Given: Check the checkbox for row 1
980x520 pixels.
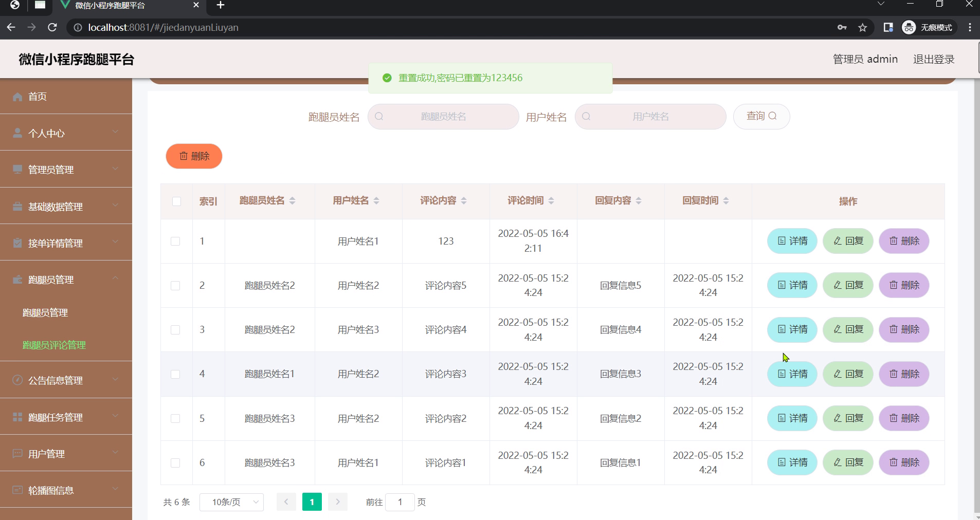Looking at the screenshot, I should pyautogui.click(x=175, y=241).
